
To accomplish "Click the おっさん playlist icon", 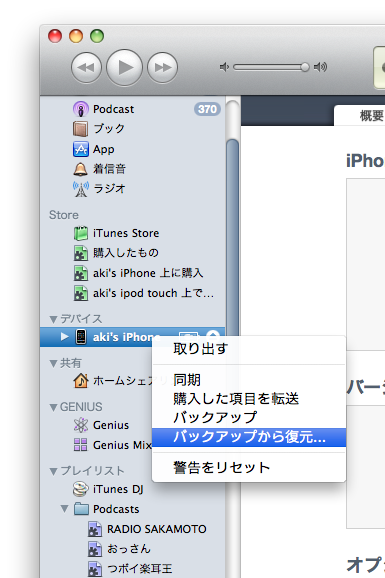I will tap(95, 549).
